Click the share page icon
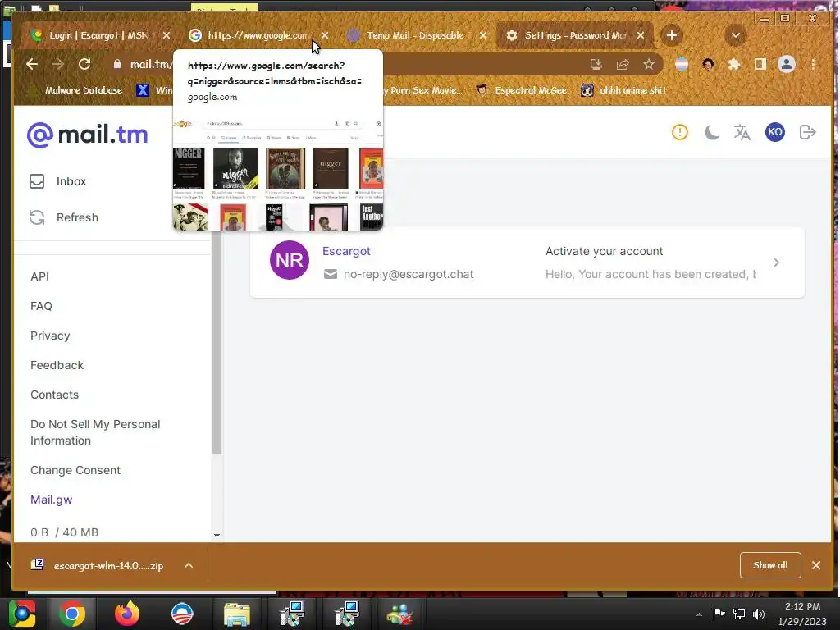Screen dimensions: 840x630 [x=623, y=64]
